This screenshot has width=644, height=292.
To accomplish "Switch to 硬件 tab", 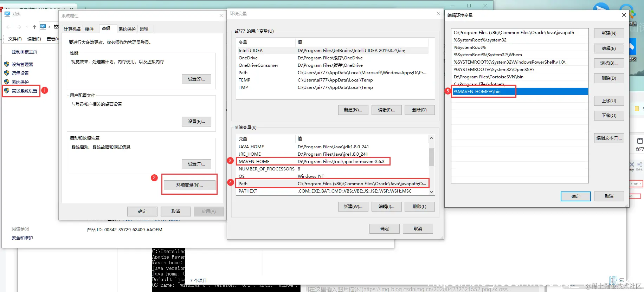I will (89, 29).
